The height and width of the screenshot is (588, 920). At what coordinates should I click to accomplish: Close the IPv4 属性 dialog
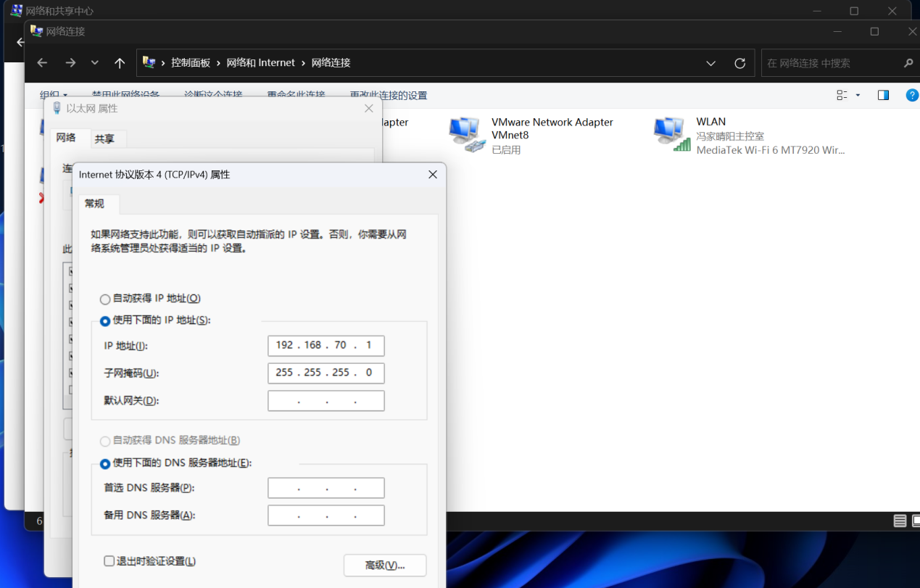tap(433, 175)
